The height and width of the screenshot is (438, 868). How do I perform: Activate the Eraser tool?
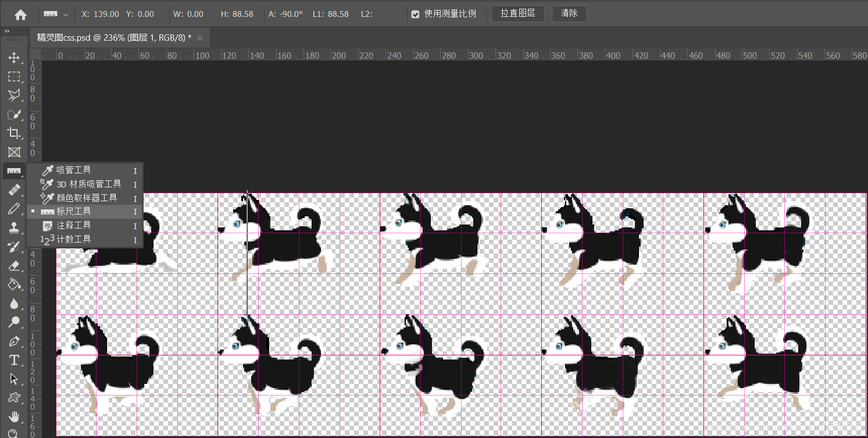[14, 266]
